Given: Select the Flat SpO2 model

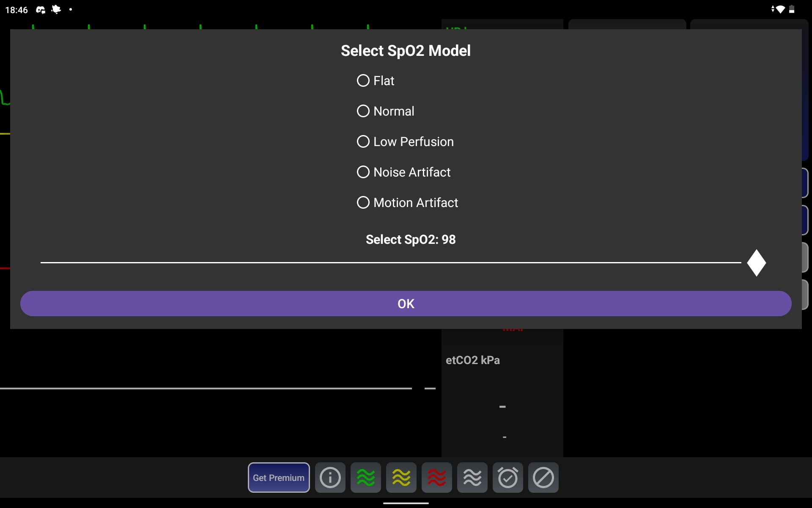Looking at the screenshot, I should tap(363, 80).
